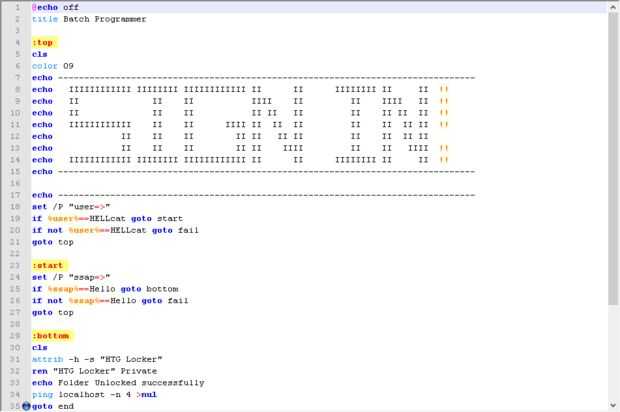Click the dashed echo line on line 15
620x412 pixels.
[x=253, y=172]
